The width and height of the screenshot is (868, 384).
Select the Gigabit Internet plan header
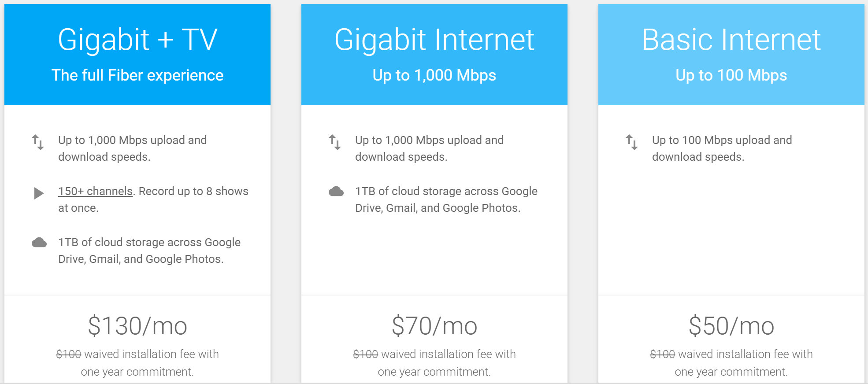[434, 40]
